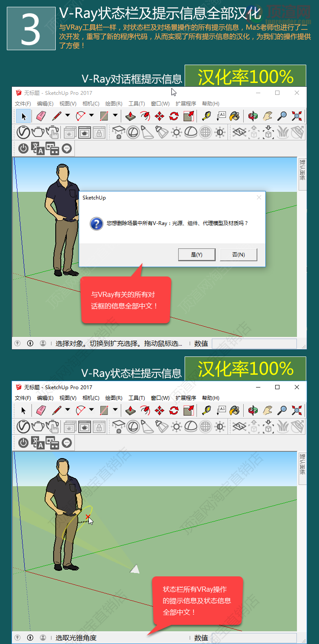This screenshot has height=644, width=319.
Task: Click the chat bubble icon in the spotlight-cone window
Action: coord(66,443)
